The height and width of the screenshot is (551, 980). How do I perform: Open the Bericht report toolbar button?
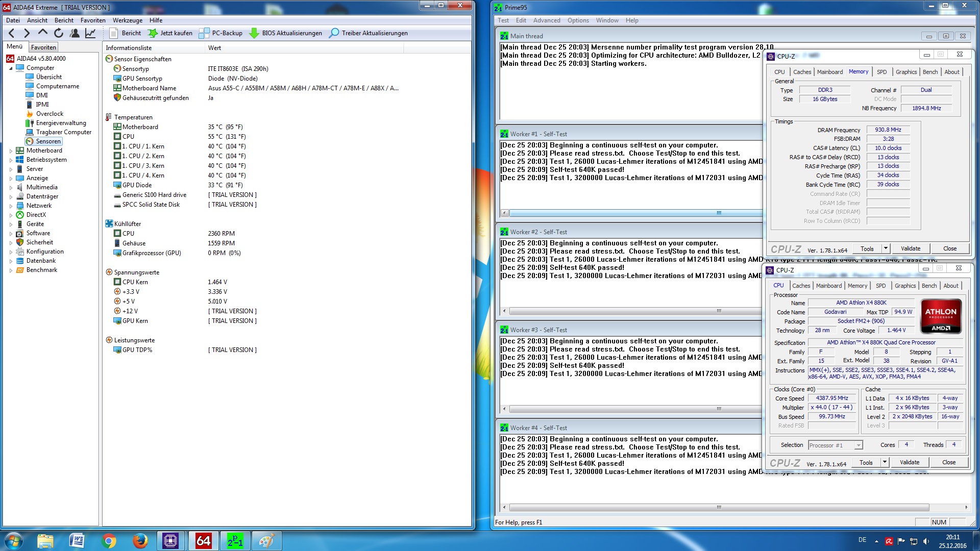click(x=126, y=33)
